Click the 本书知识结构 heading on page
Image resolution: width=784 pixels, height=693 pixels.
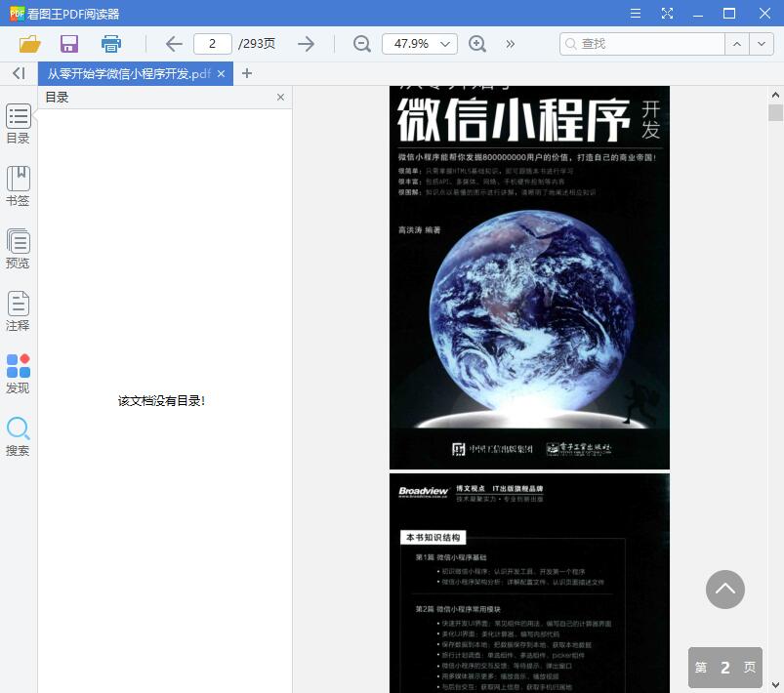tap(433, 538)
